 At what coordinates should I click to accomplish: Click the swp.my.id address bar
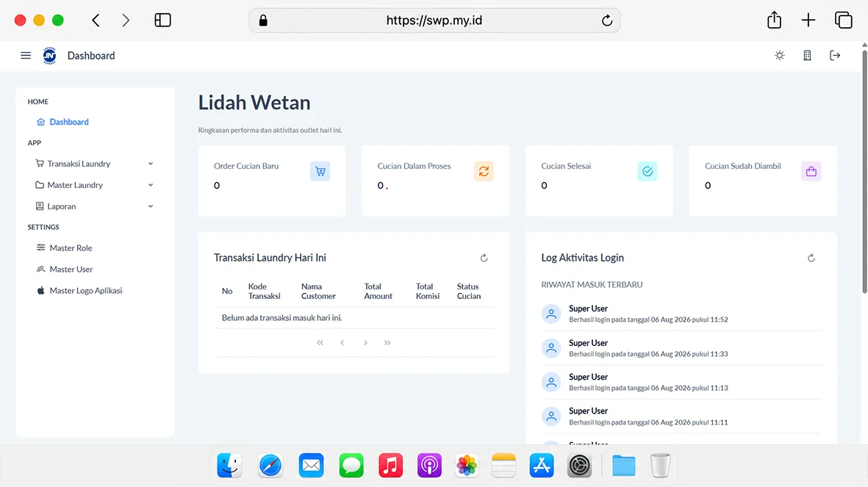click(x=434, y=21)
